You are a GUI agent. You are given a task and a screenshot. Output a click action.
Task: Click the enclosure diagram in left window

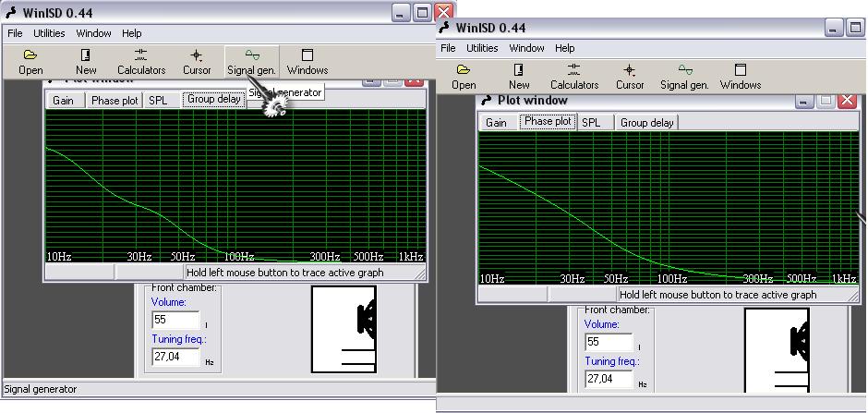344,329
